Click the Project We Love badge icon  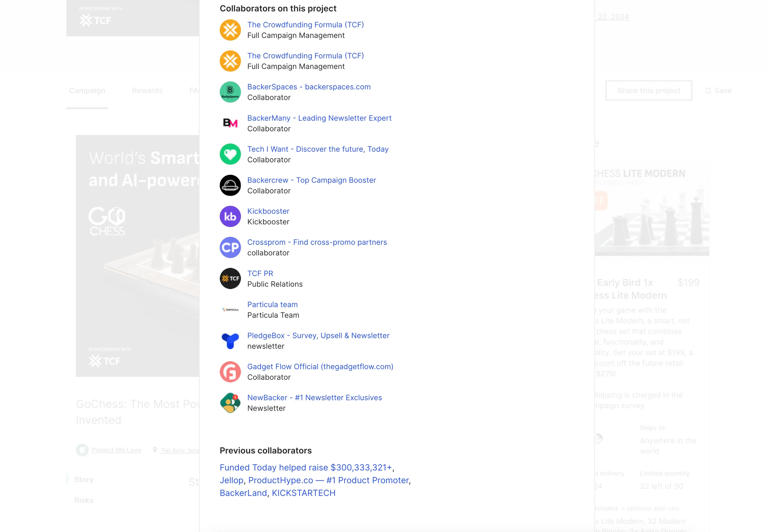[82, 450]
